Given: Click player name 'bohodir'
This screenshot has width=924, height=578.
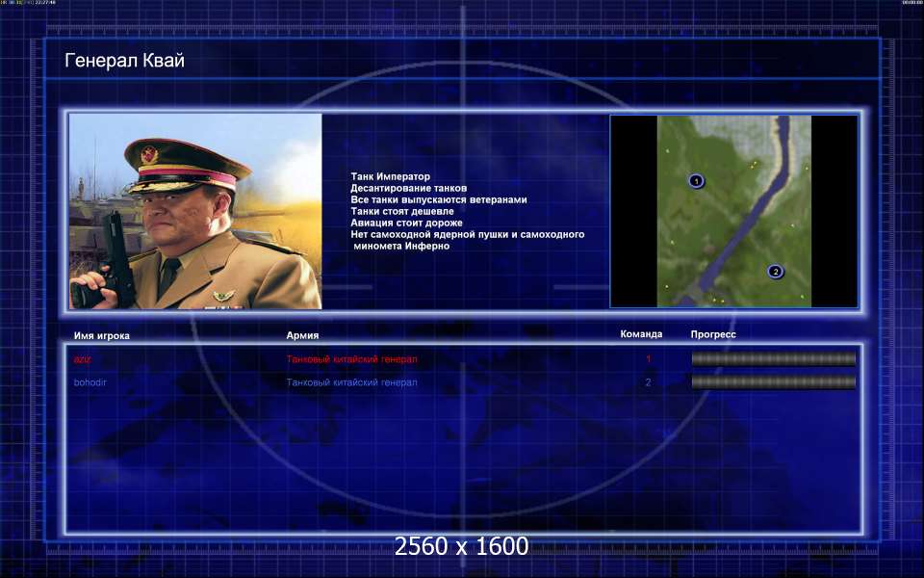Looking at the screenshot, I should pyautogui.click(x=90, y=382).
